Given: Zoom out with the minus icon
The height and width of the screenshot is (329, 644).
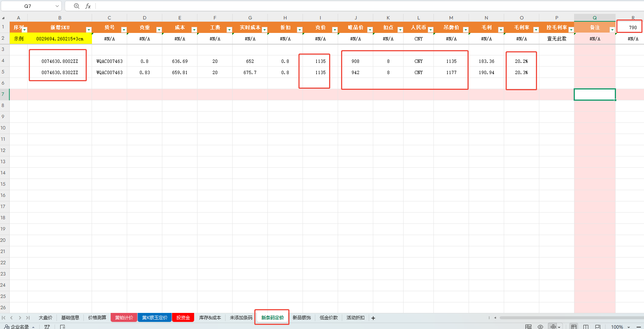Looking at the screenshot, I should (x=638, y=327).
